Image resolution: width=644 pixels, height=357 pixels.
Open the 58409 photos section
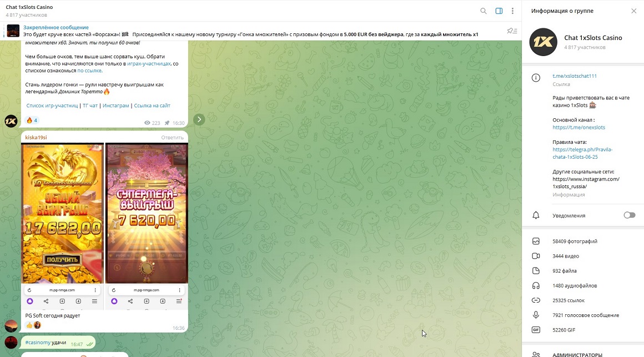(575, 242)
